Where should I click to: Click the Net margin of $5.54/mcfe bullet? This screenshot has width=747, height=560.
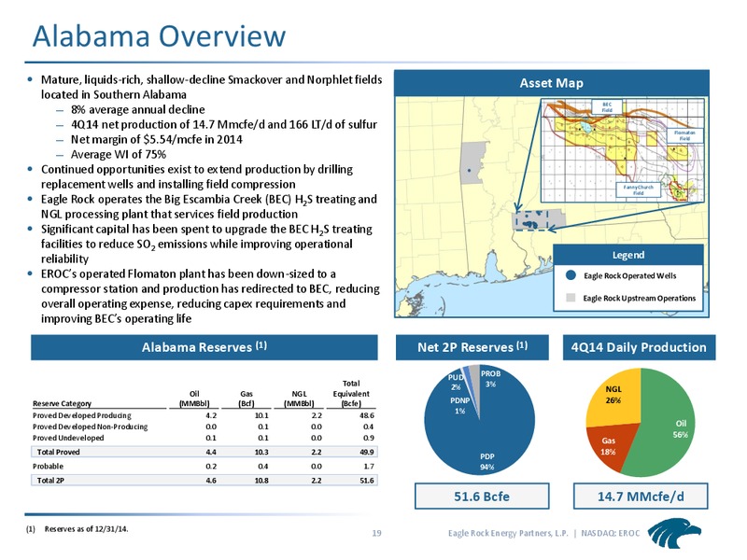point(157,139)
